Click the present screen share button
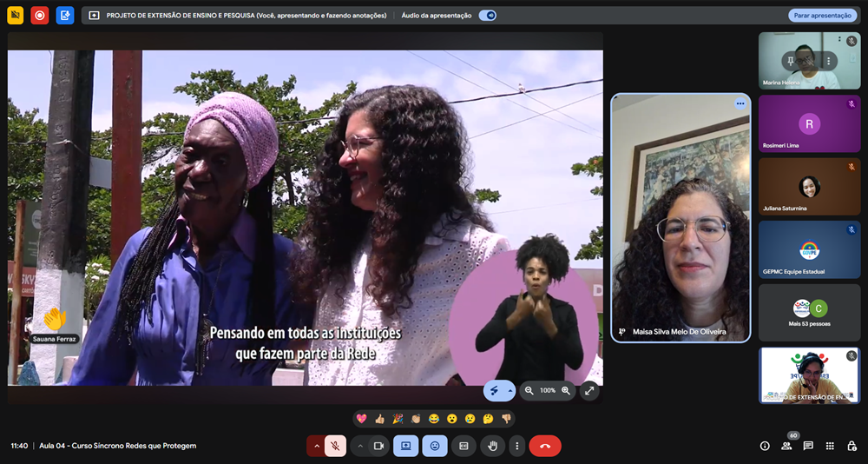 coord(405,446)
